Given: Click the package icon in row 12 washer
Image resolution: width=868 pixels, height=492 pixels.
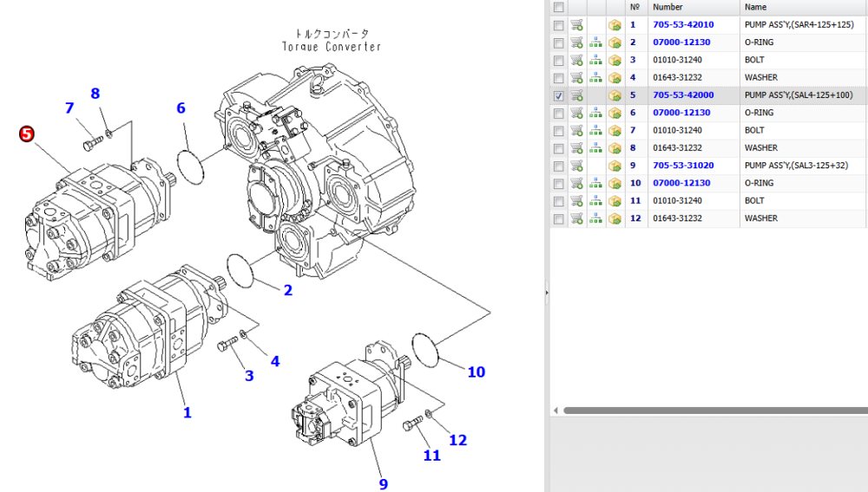Looking at the screenshot, I should click(x=615, y=219).
